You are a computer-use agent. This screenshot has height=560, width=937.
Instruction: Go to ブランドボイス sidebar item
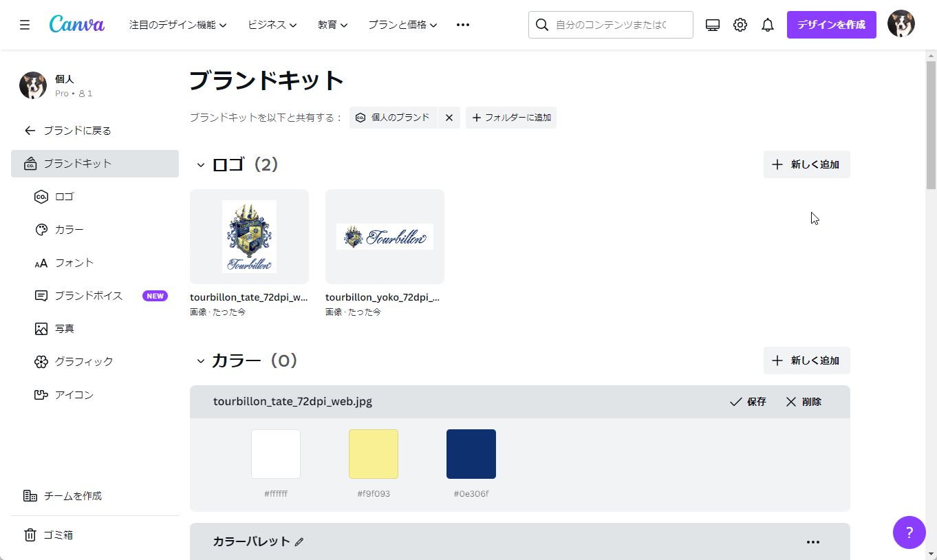point(88,296)
